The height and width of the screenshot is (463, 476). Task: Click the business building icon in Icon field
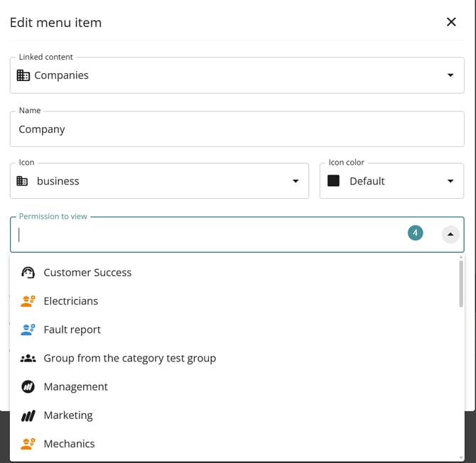pos(23,181)
